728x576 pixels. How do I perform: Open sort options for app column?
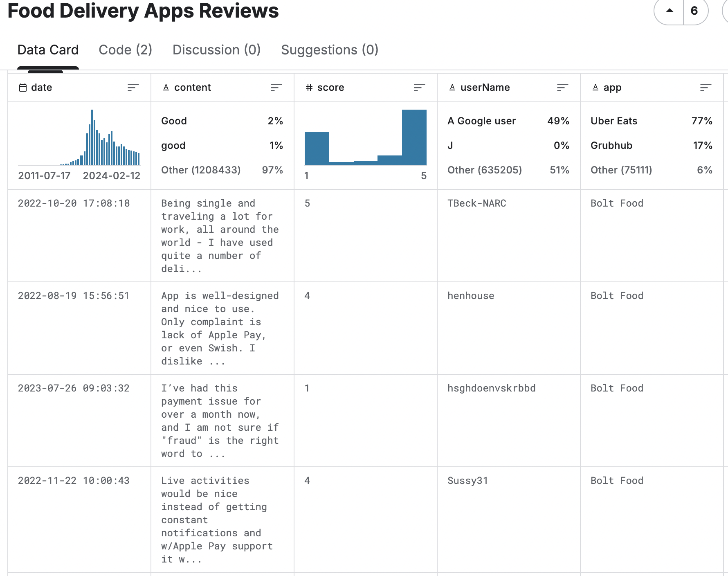(x=706, y=88)
